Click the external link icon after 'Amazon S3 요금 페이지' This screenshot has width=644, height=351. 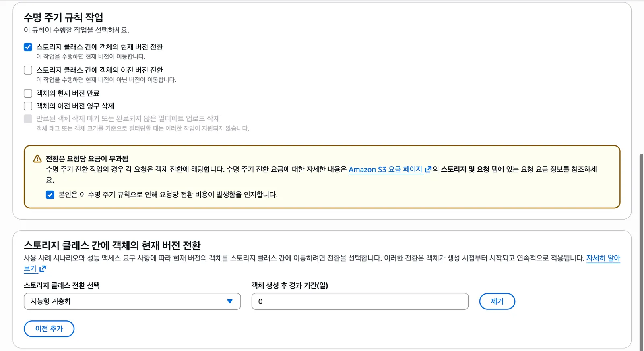click(428, 170)
